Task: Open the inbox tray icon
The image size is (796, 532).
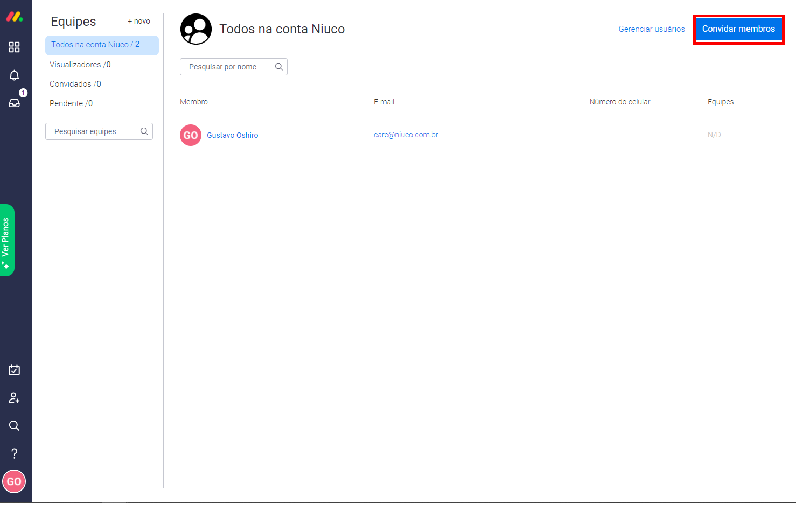Action: 15,103
